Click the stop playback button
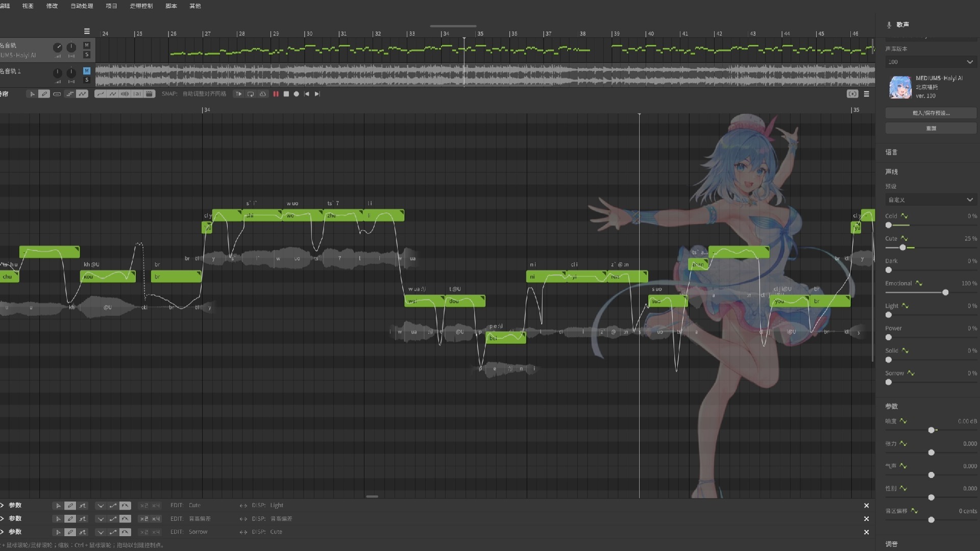Viewport: 980px width, 551px height. pyautogui.click(x=286, y=94)
